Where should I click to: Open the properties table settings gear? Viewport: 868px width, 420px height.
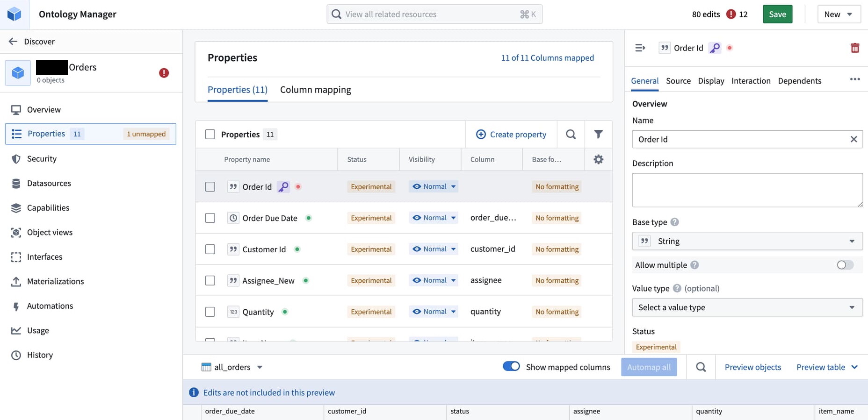(x=598, y=159)
